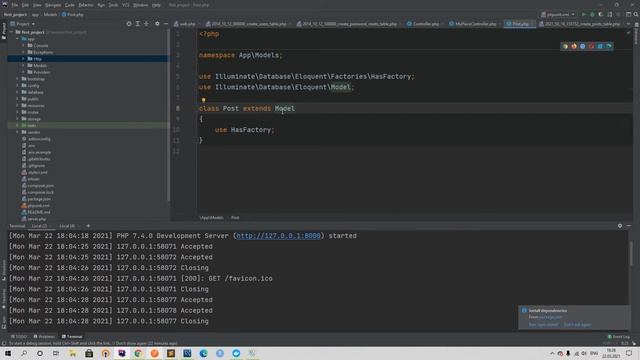This screenshot has height=360, width=640.
Task: Click Windows taskbar search icon
Action: (24, 353)
